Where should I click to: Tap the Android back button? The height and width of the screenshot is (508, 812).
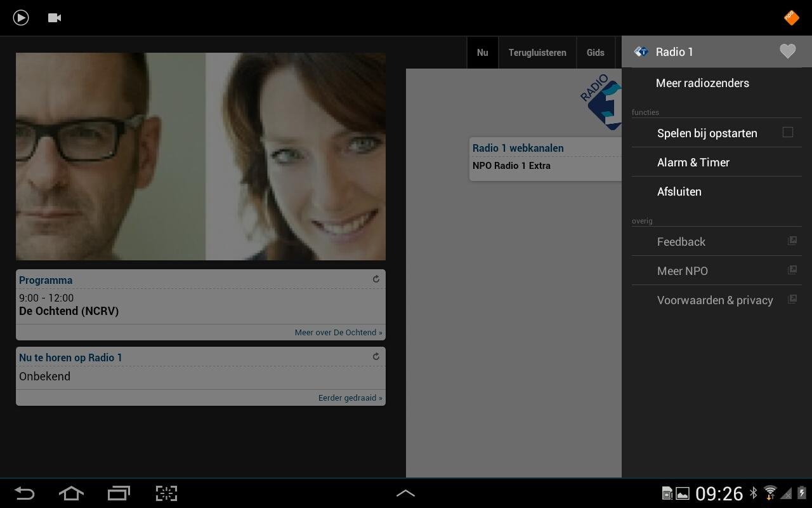(x=24, y=493)
